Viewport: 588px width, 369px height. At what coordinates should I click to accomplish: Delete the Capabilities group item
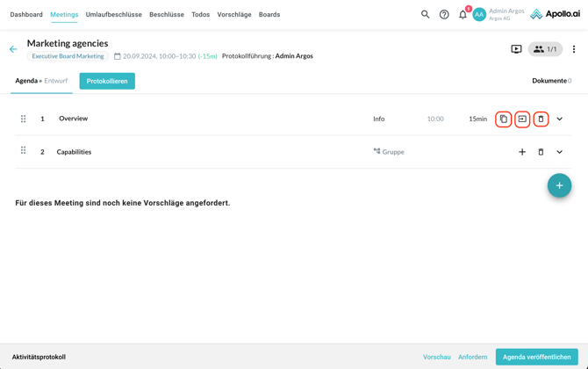pos(541,152)
